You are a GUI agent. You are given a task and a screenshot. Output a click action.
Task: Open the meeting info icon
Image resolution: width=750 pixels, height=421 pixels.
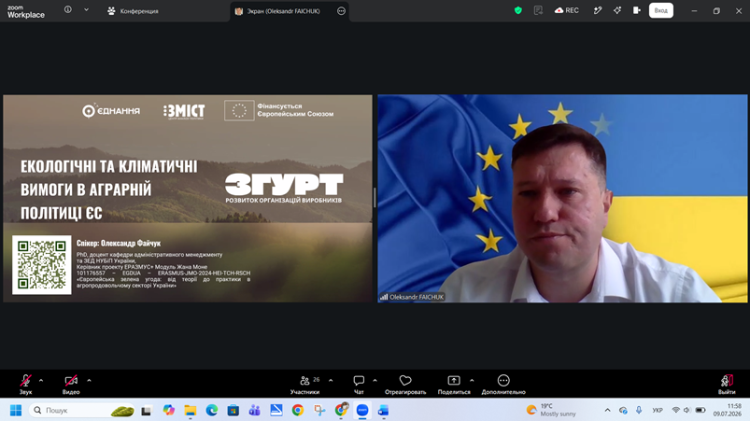[68, 10]
